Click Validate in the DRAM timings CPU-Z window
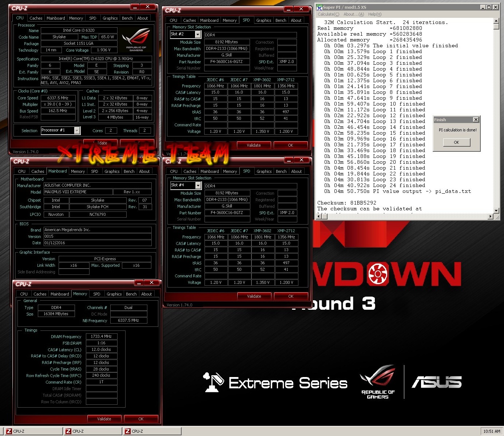504x436 pixels. [x=104, y=419]
